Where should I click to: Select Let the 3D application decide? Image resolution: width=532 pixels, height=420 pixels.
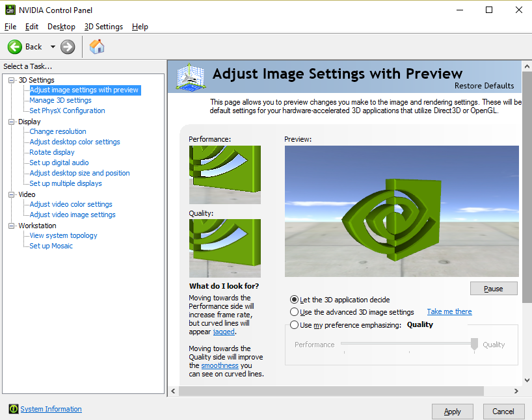[294, 300]
